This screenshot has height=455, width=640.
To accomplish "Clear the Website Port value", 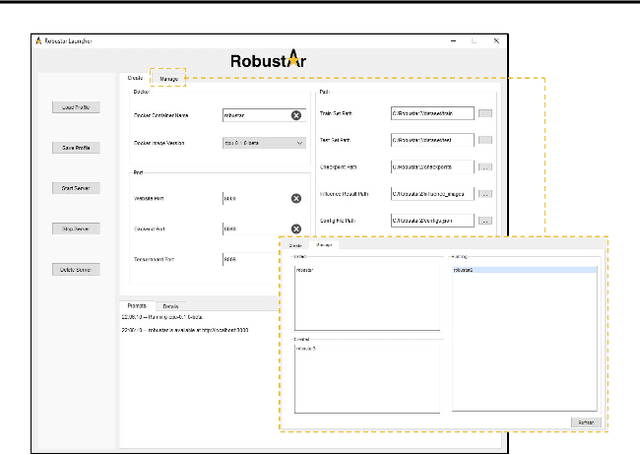I will coord(296,199).
